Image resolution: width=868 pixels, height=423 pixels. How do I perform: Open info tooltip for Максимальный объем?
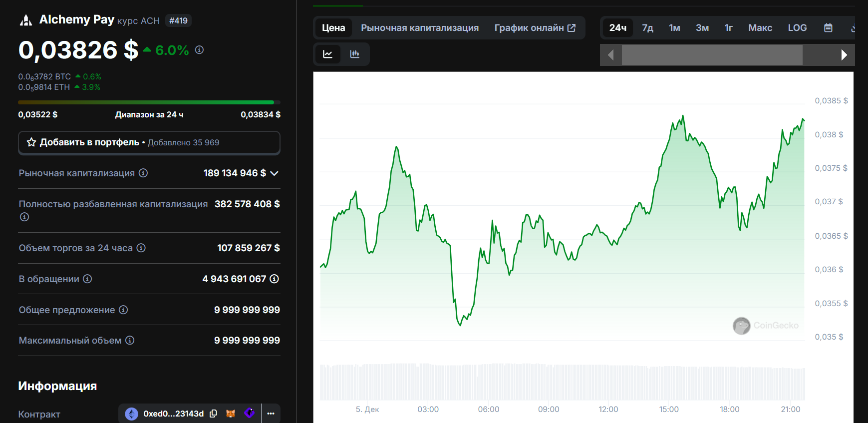(x=130, y=340)
